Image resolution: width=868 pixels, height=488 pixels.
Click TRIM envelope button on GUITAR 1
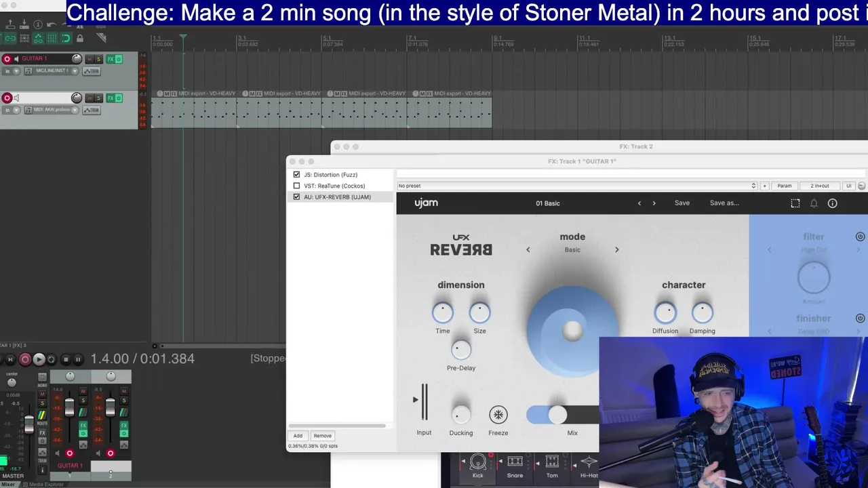point(92,71)
